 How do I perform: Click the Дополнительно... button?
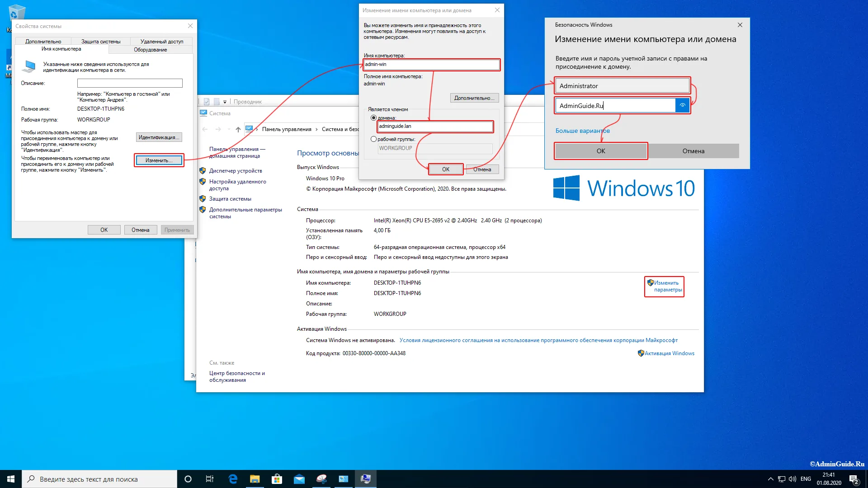coord(474,98)
